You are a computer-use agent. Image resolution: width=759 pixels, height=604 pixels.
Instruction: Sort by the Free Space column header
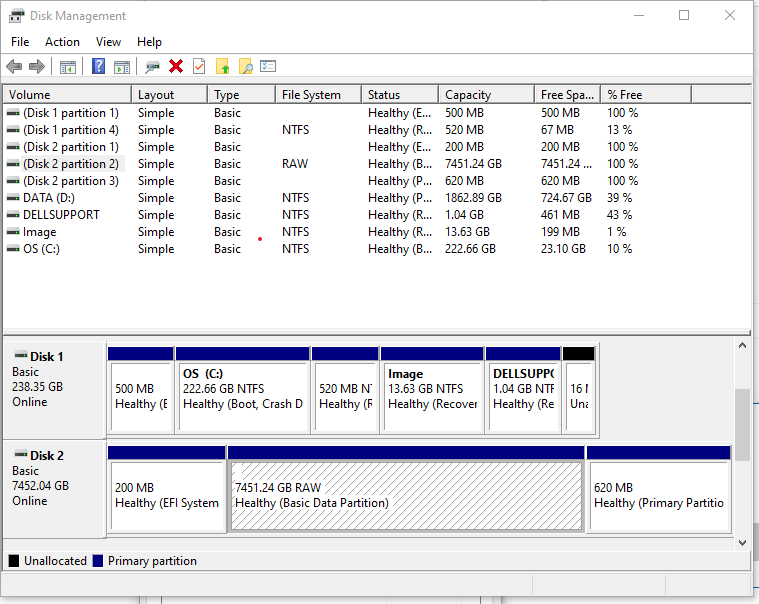click(x=567, y=95)
